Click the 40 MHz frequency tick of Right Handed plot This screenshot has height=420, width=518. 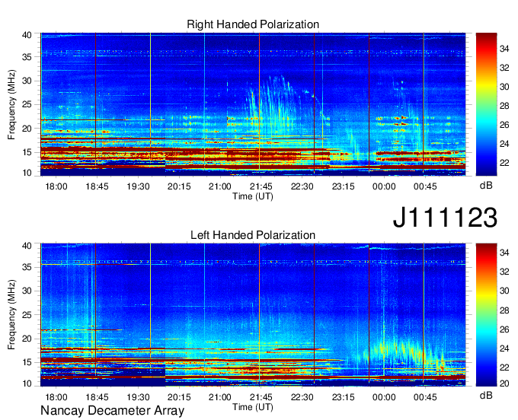(x=27, y=35)
